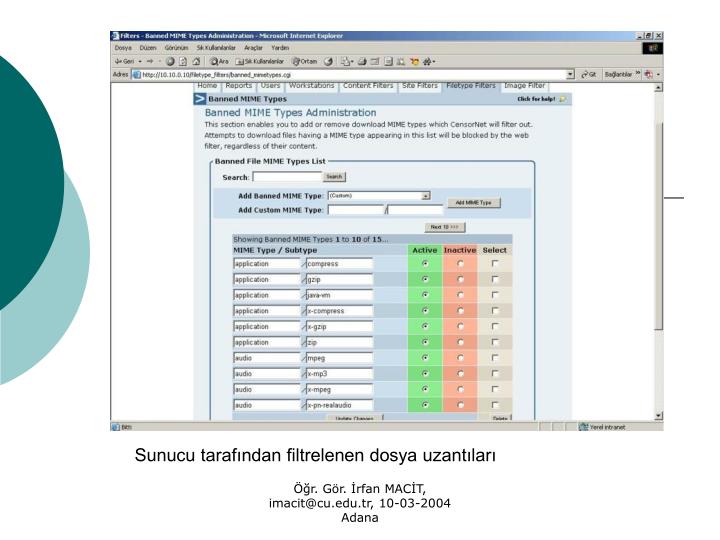Open the Add Banned MIME Type dropdown
Viewport: 720px width, 540px height.
pyautogui.click(x=426, y=196)
